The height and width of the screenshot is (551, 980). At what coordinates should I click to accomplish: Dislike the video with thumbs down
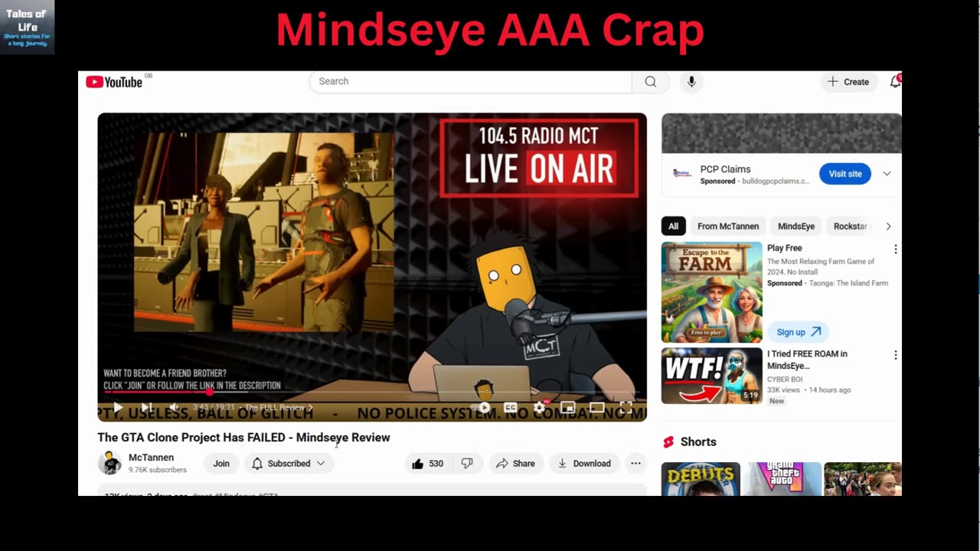pos(467,464)
